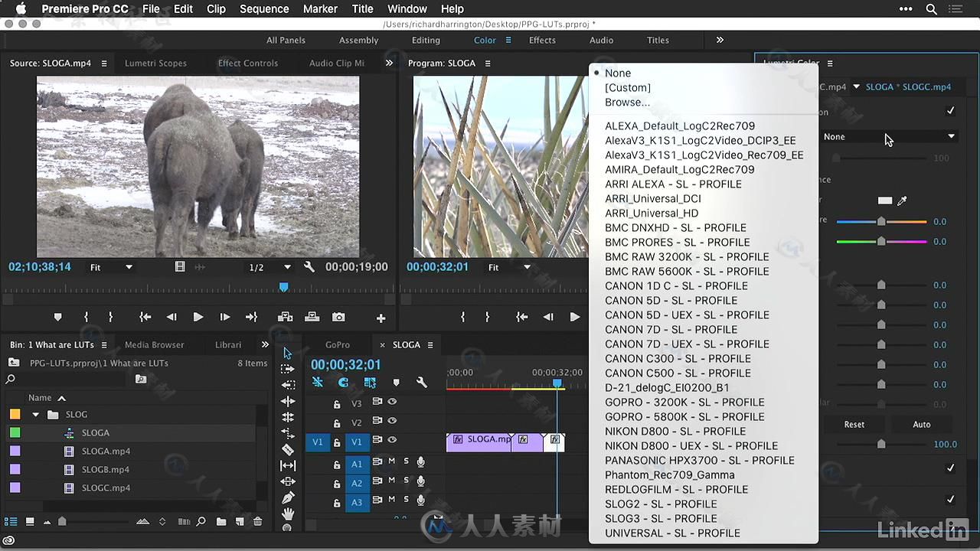This screenshot has width=980, height=551.
Task: Choose ARRI_Universal_HD from LUT list
Action: tap(652, 213)
